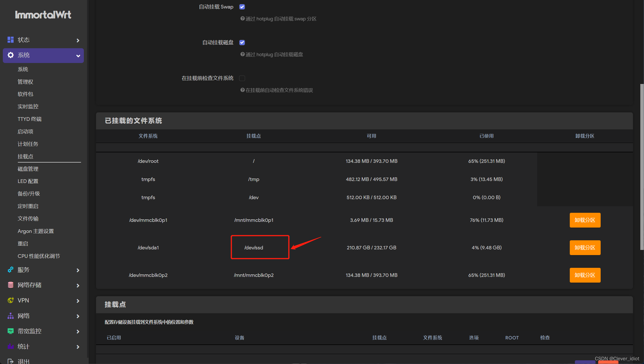This screenshot has width=644, height=364.
Task: Click the Network topology icon
Action: tap(10, 316)
